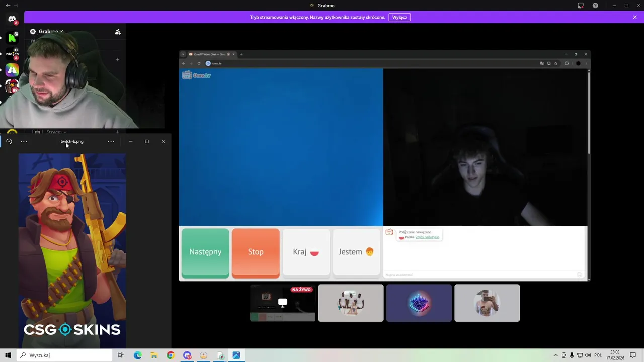Click the CSG Skins pirate image

tap(72, 250)
